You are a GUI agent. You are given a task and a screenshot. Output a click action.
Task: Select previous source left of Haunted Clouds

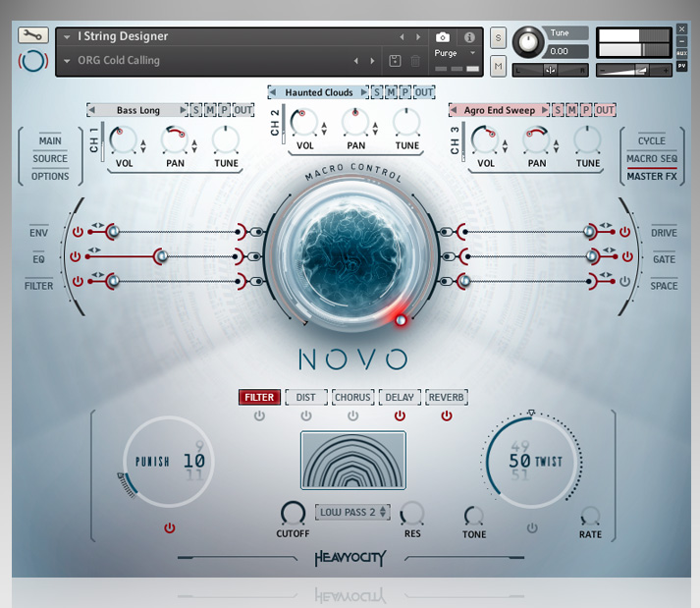pos(272,92)
